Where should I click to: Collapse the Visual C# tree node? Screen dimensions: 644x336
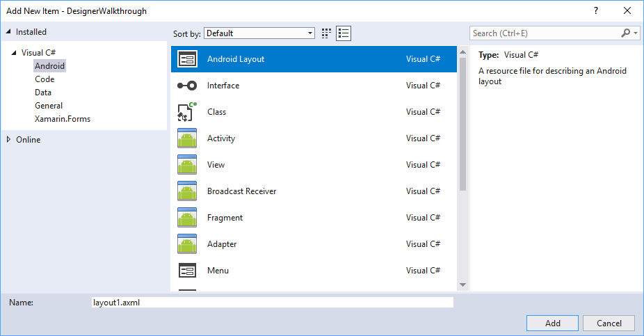pyautogui.click(x=14, y=53)
